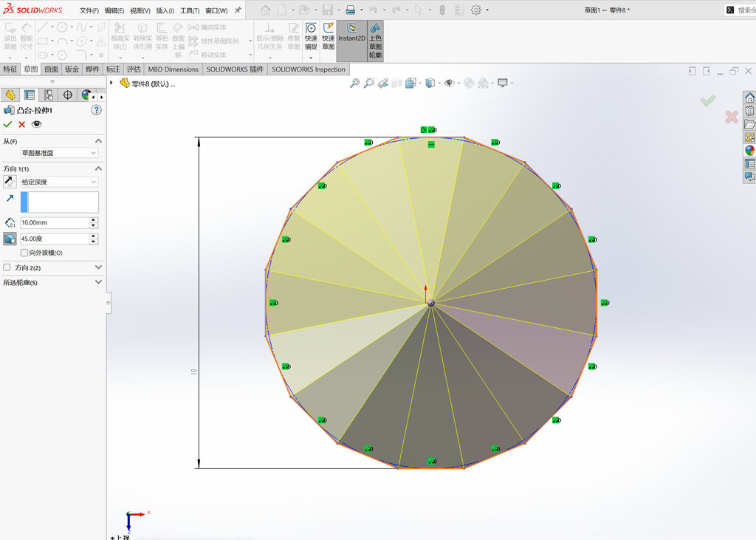Open 工具(T) menu
Viewport: 756px width, 540px height.
click(190, 10)
